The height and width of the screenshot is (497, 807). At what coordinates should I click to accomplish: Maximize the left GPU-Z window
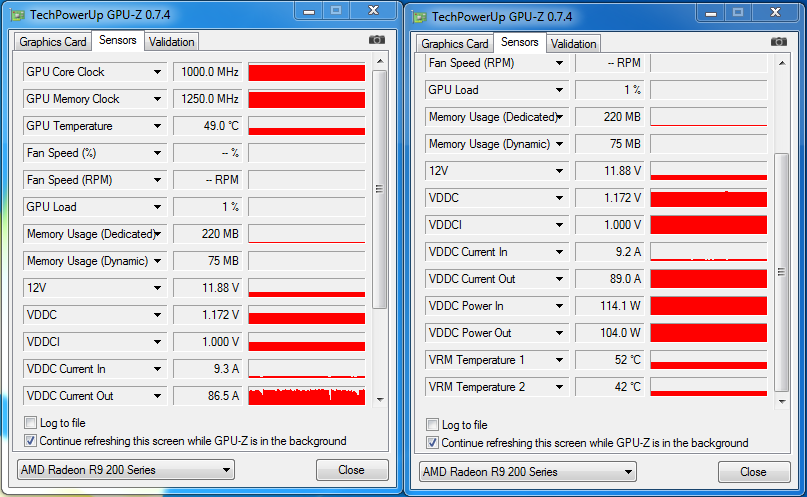(336, 11)
